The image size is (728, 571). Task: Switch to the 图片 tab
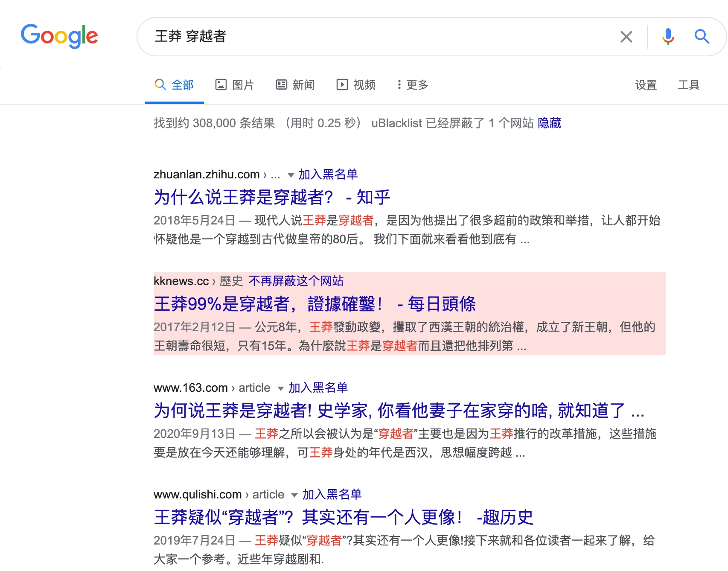[234, 85]
